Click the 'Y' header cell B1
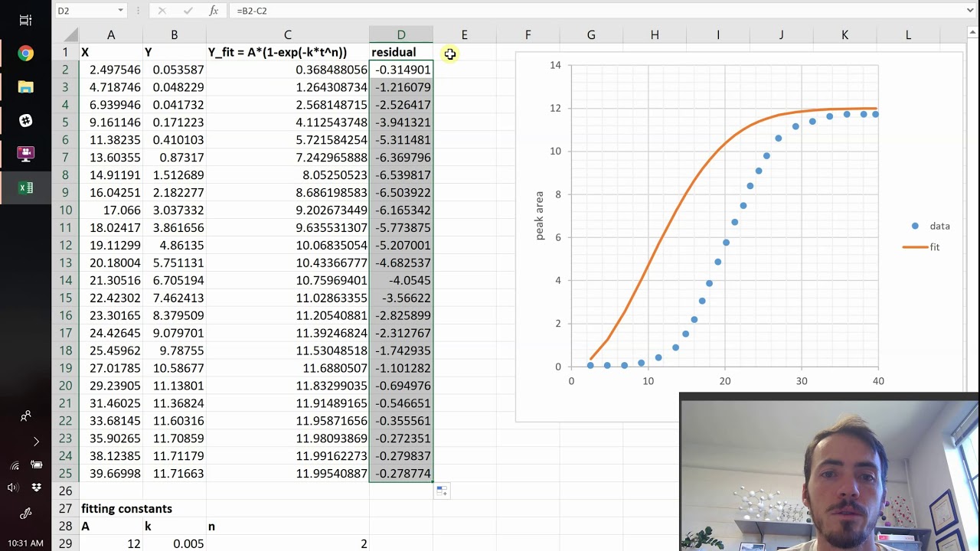Image resolution: width=980 pixels, height=551 pixels. [174, 52]
